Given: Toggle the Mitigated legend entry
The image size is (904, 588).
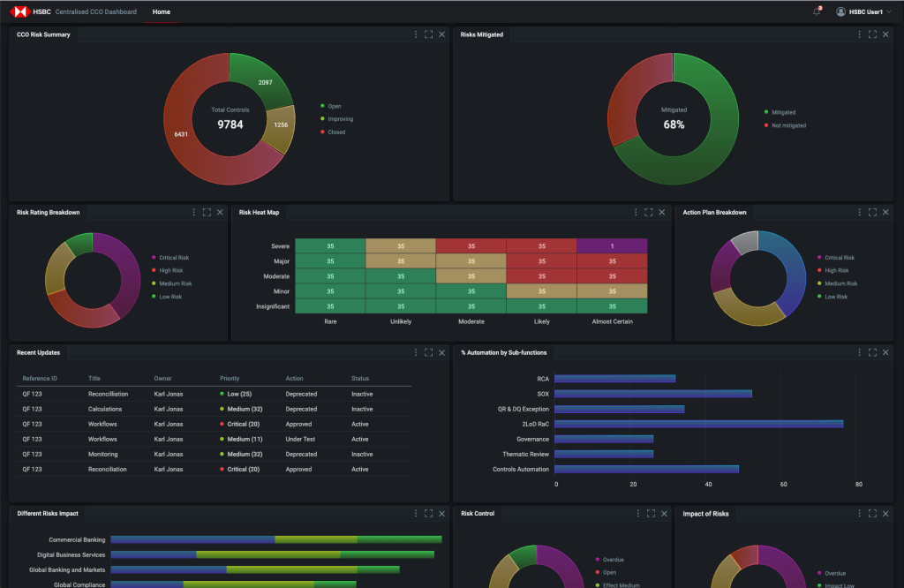Looking at the screenshot, I should tap(780, 112).
